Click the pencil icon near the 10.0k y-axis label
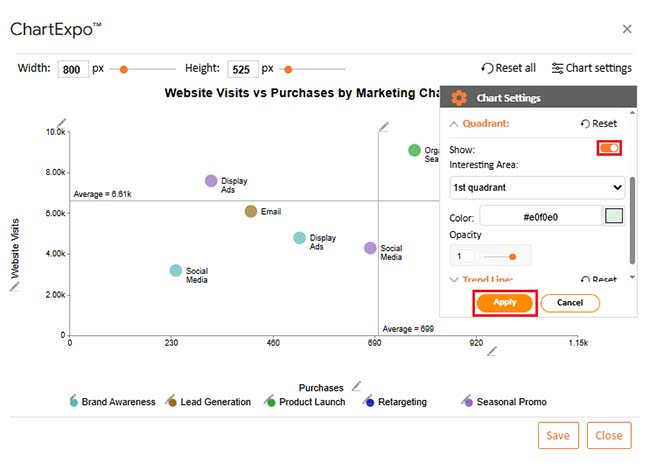 (62, 122)
